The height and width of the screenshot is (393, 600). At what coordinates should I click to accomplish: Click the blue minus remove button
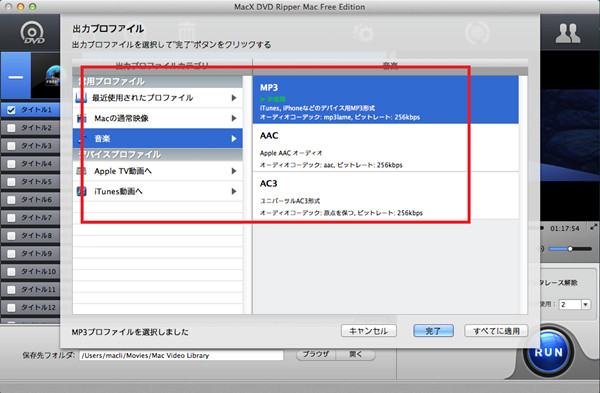pos(16,76)
